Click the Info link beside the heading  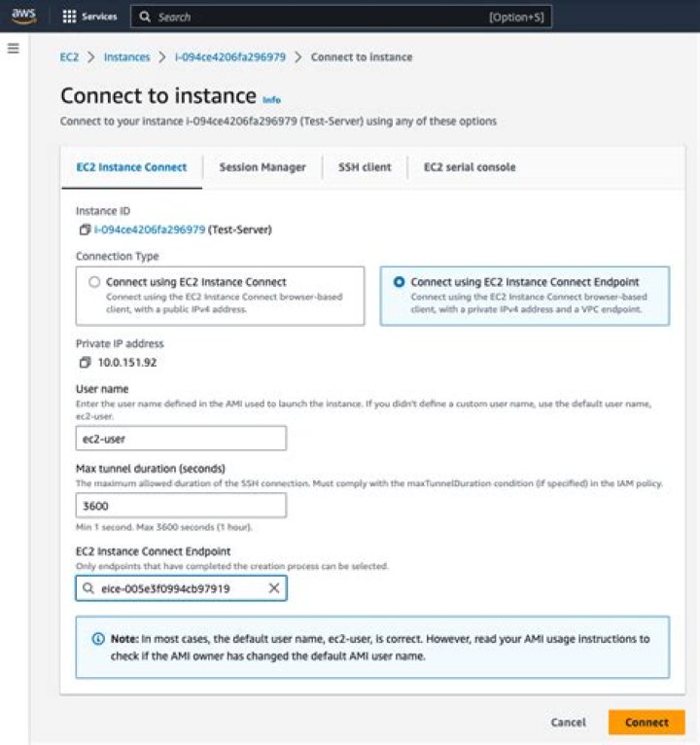pyautogui.click(x=271, y=99)
